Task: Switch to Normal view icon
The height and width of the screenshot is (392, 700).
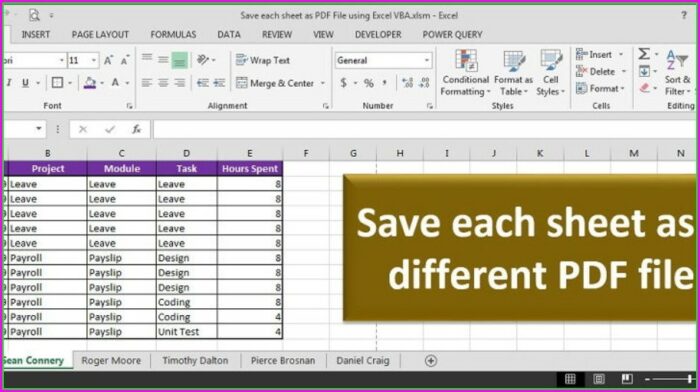Action: pos(570,379)
